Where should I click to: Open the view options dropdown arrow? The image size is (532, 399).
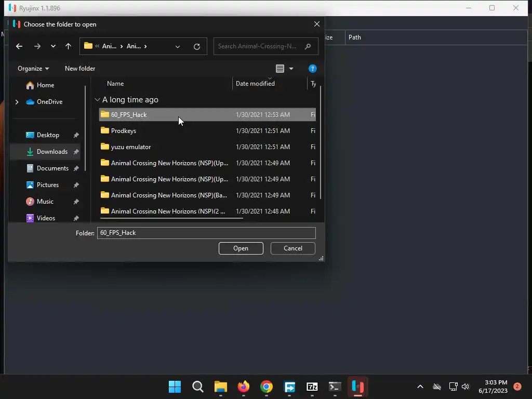291,69
